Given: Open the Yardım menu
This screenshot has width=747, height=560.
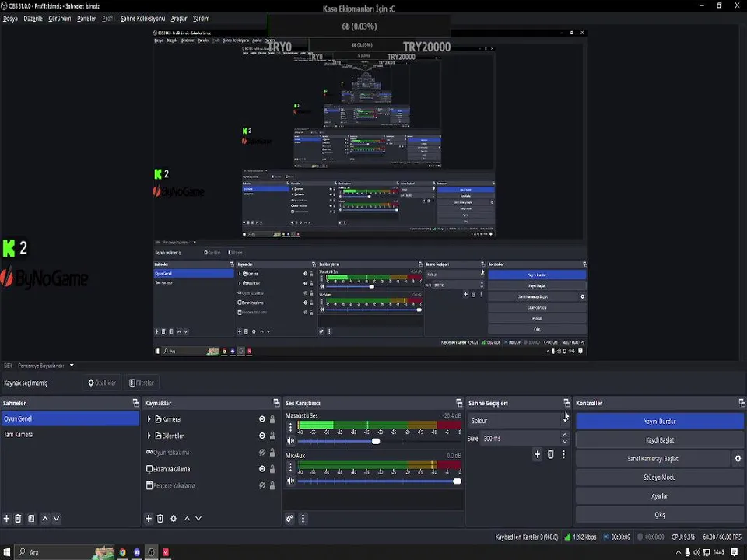Looking at the screenshot, I should pos(201,19).
